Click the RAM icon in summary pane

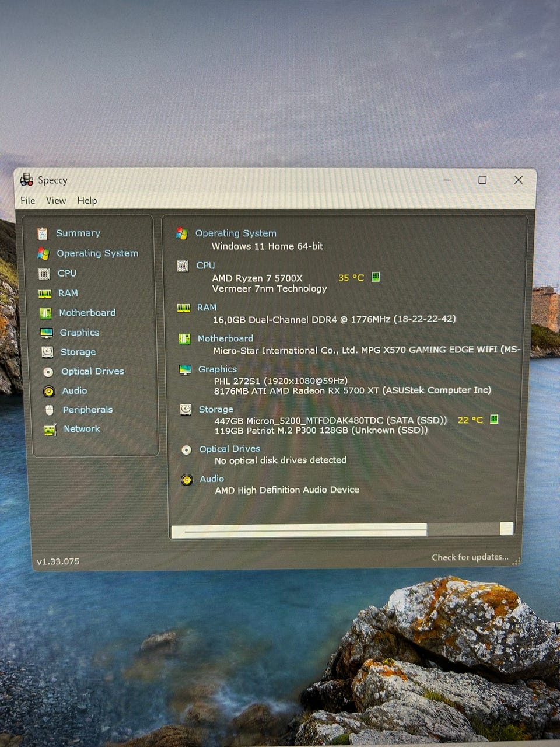(184, 308)
